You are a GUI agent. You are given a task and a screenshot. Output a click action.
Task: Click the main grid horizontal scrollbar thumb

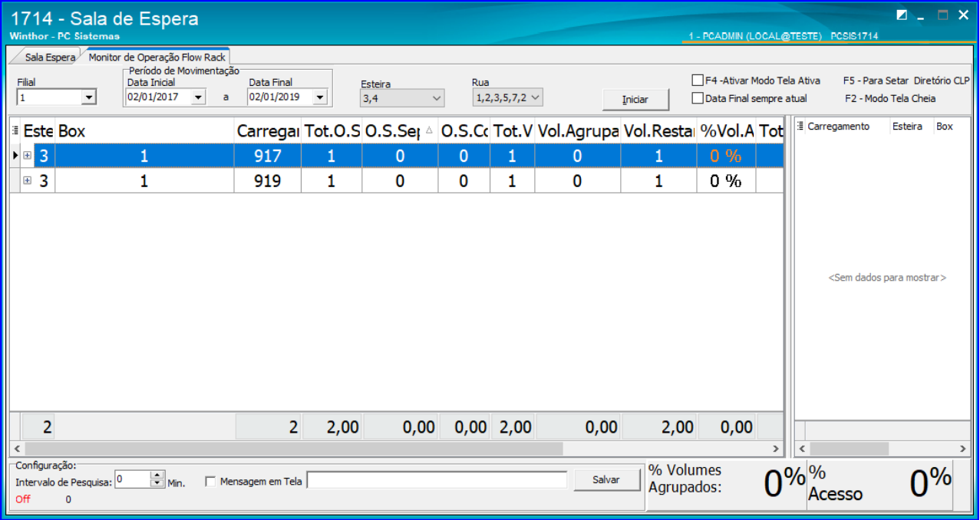pyautogui.click(x=293, y=448)
